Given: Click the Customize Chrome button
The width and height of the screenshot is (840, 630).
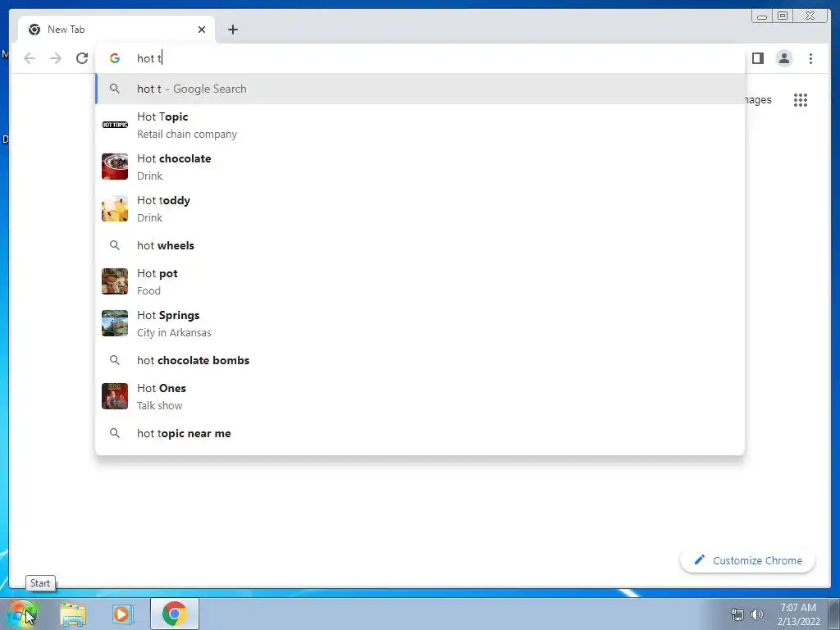Looking at the screenshot, I should (747, 560).
